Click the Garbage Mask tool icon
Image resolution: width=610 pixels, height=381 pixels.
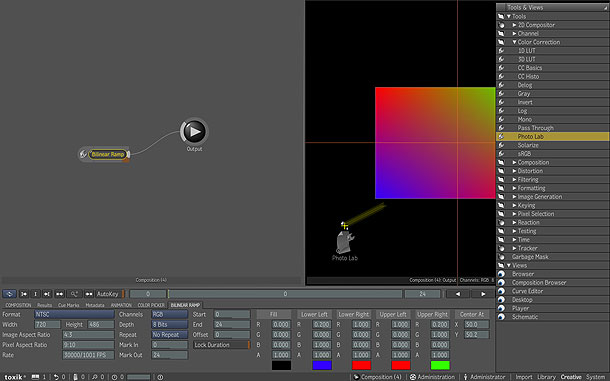coord(501,256)
